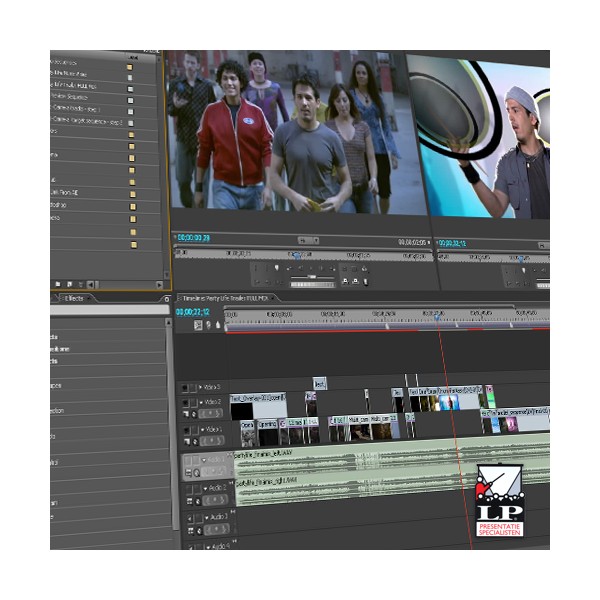Hide the Video 2 track output

(183, 402)
